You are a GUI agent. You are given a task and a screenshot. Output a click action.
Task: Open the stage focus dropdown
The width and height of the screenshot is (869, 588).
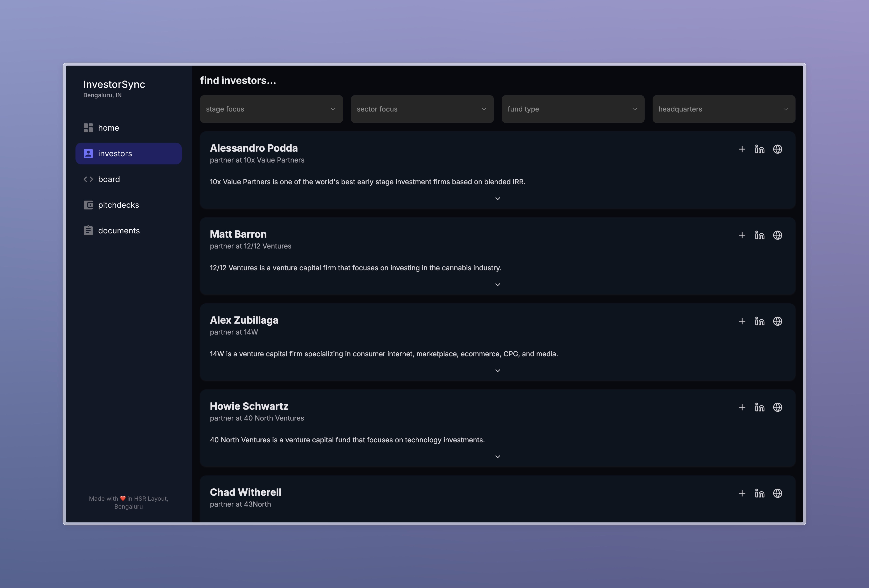(271, 109)
